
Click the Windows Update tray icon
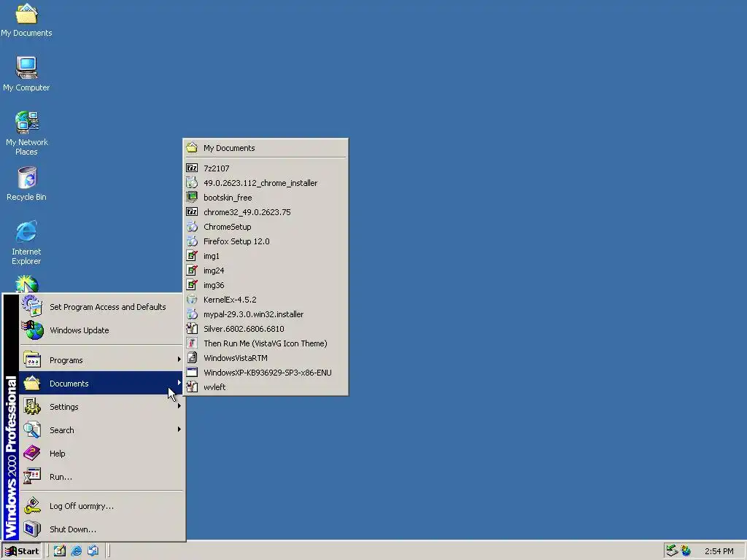(686, 551)
